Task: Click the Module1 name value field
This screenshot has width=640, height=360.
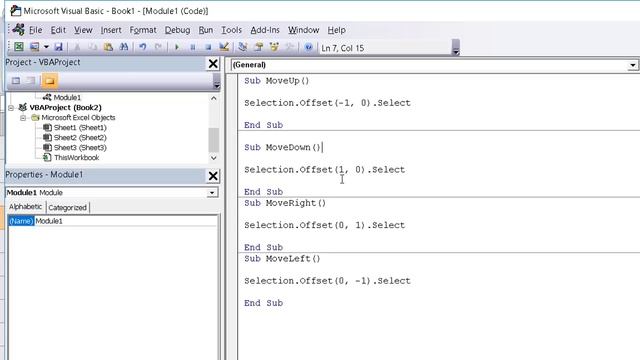Action: coord(126,221)
